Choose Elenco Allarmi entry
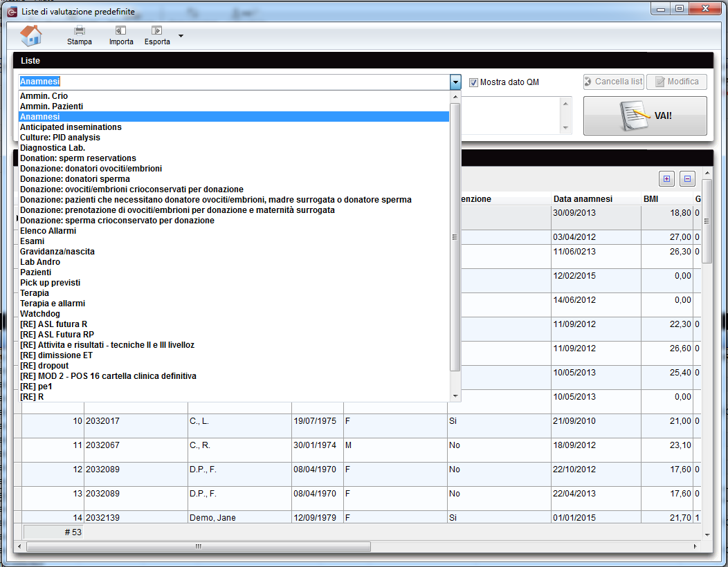 [x=233, y=231]
